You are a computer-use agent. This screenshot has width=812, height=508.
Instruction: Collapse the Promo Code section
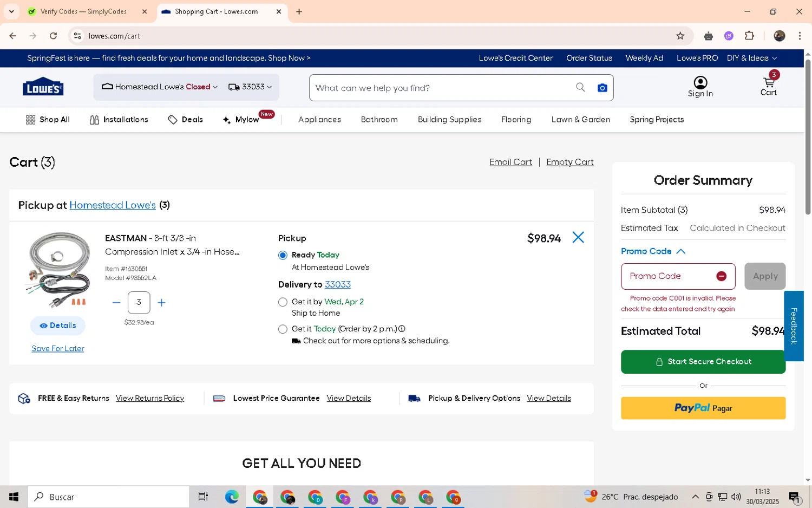653,251
